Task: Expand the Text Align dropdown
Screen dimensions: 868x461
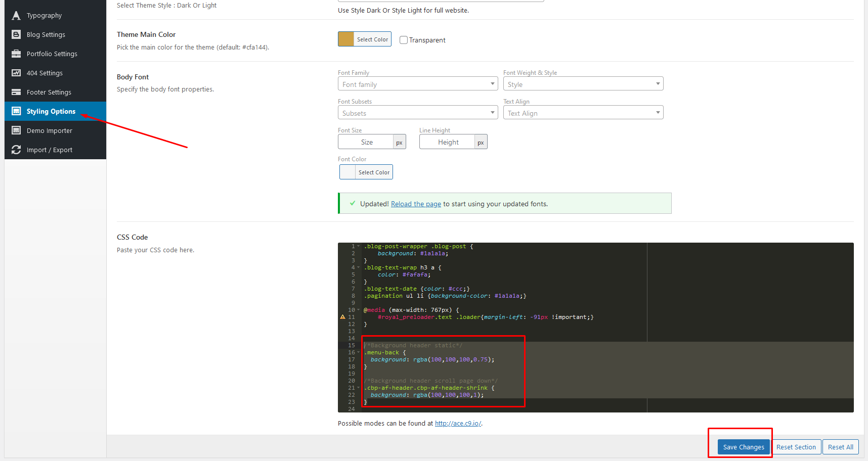Action: click(583, 113)
